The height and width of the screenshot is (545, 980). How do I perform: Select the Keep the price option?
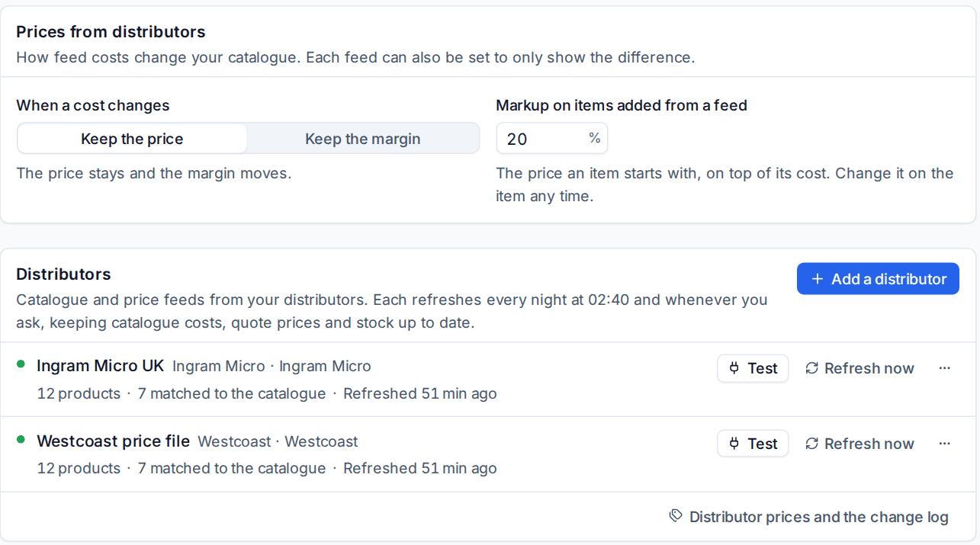pyautogui.click(x=132, y=139)
